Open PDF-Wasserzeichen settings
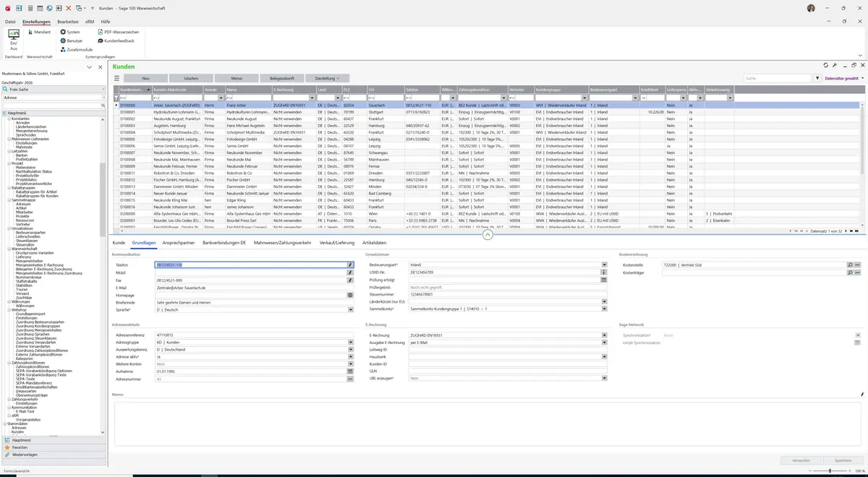The width and height of the screenshot is (868, 477). click(118, 32)
